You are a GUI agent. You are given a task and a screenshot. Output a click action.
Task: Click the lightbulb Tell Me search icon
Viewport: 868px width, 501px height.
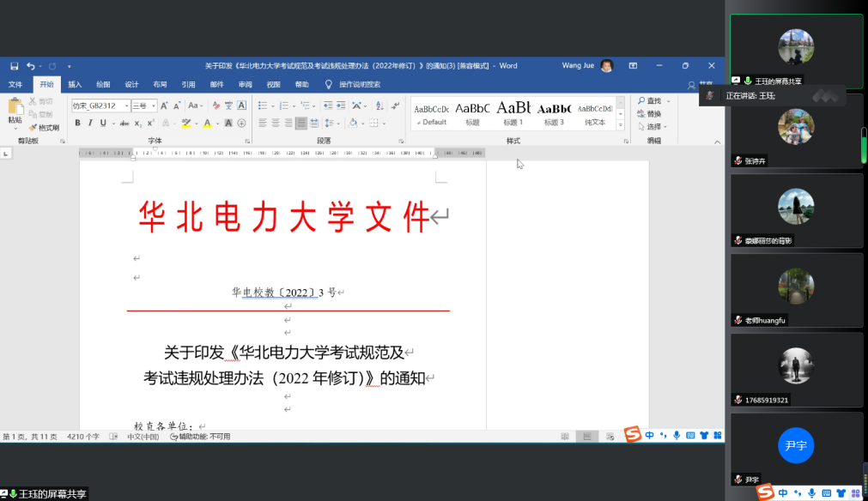328,85
